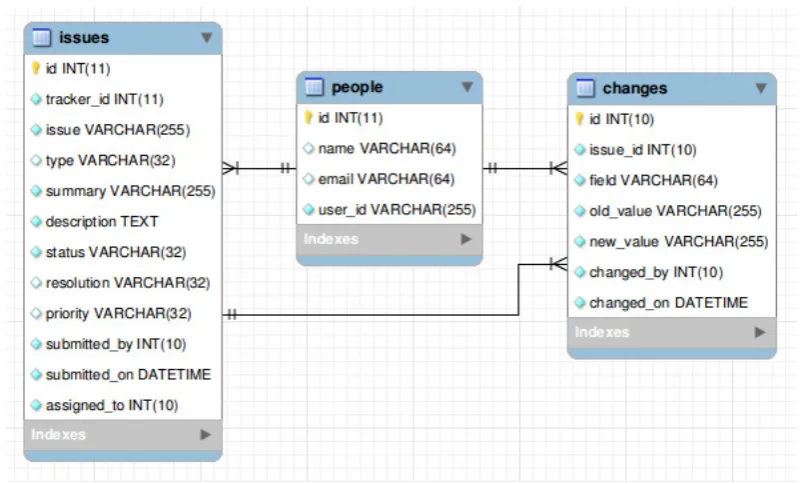
Task: Select the 'assigned_to INT(10)' column text
Action: pyautogui.click(x=112, y=405)
